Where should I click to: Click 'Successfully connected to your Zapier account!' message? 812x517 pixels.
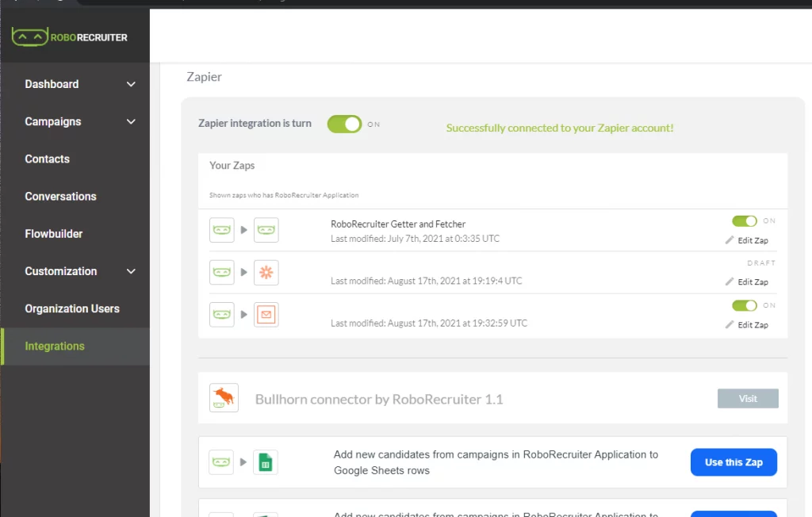(560, 128)
